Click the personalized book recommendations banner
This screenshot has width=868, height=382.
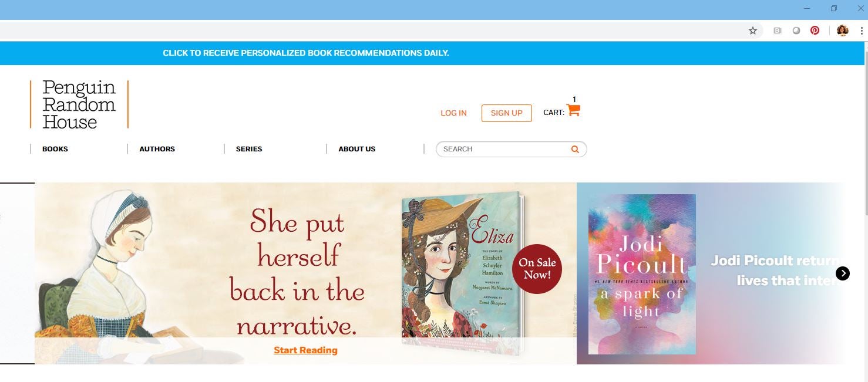click(306, 53)
